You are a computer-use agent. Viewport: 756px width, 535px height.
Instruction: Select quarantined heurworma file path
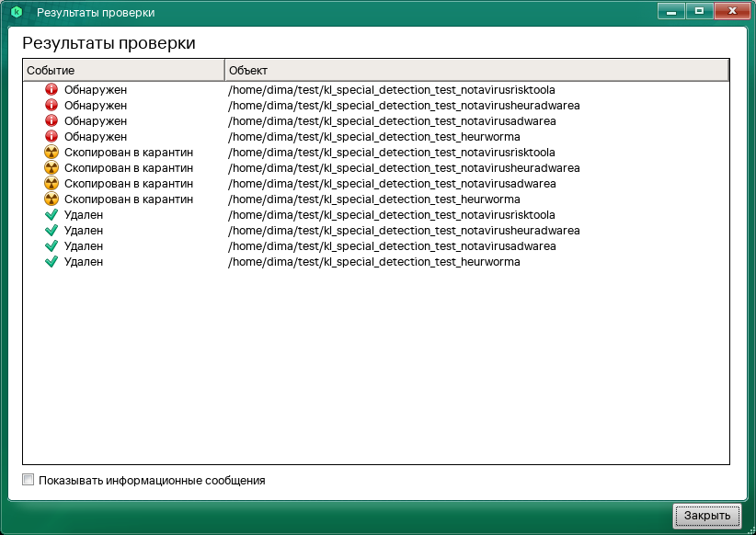(373, 199)
